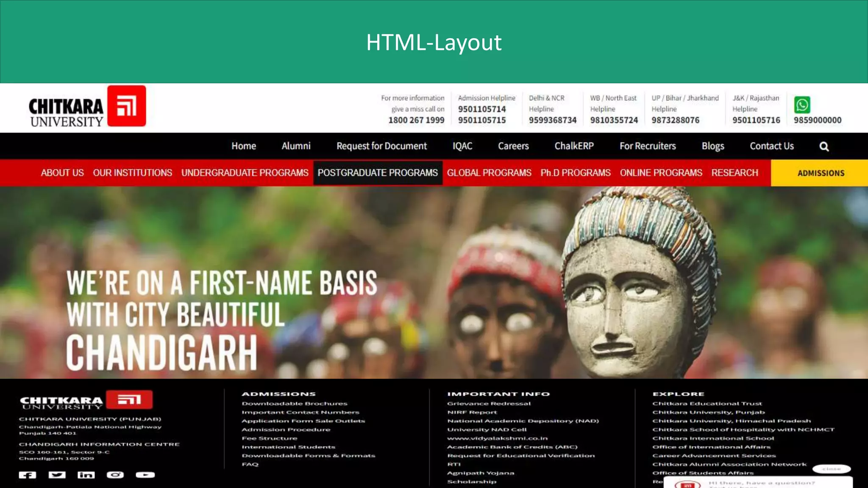Open Fee Structure footer link
This screenshot has height=488, width=868.
(270, 438)
